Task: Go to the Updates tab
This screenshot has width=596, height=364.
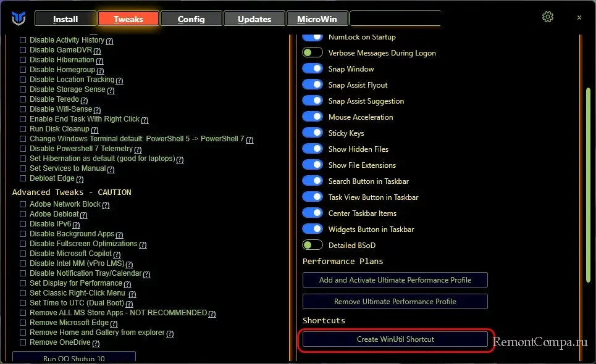Action: tap(254, 19)
